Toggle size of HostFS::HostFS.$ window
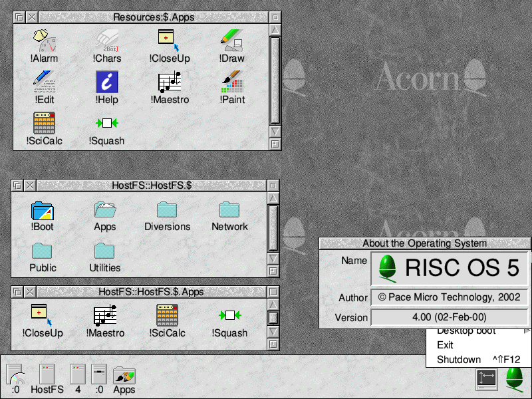The height and width of the screenshot is (399, 532). [273, 186]
